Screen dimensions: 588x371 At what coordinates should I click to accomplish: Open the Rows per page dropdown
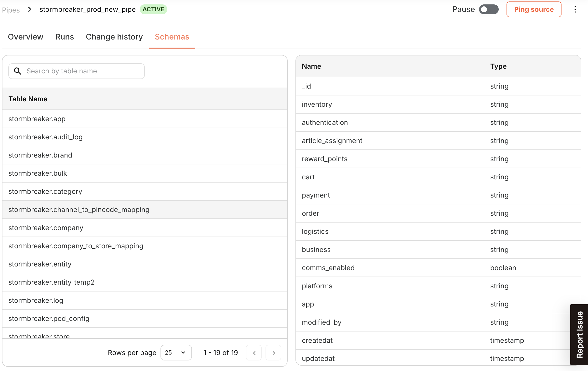point(176,353)
